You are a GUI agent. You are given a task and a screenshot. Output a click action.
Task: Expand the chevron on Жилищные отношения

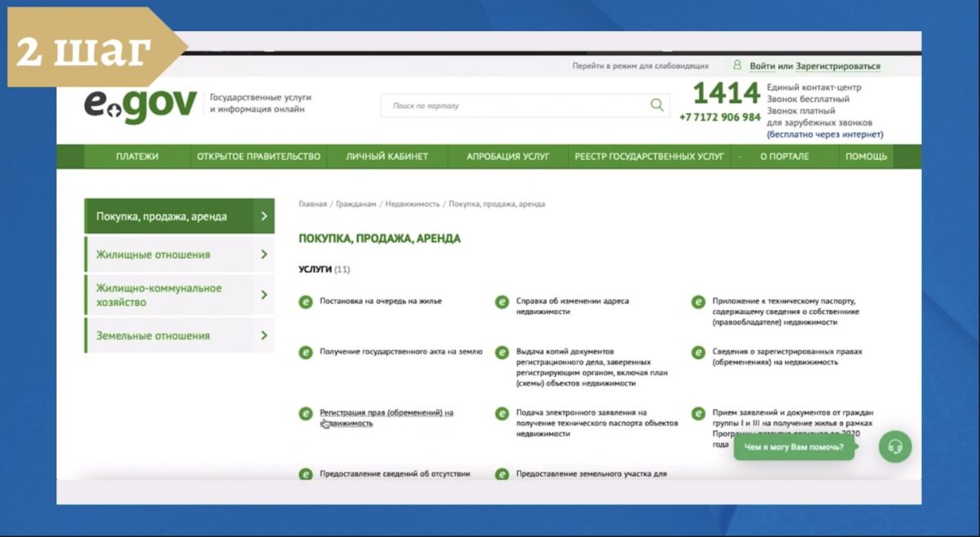pyautogui.click(x=264, y=255)
